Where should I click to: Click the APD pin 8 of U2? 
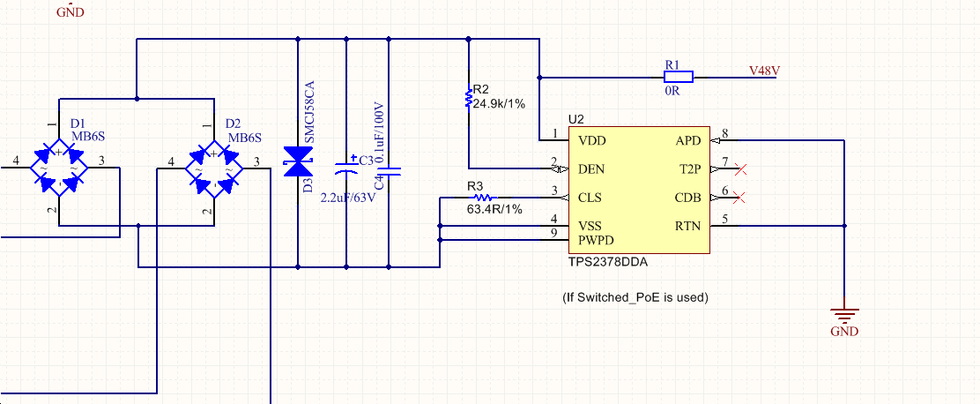(725, 140)
